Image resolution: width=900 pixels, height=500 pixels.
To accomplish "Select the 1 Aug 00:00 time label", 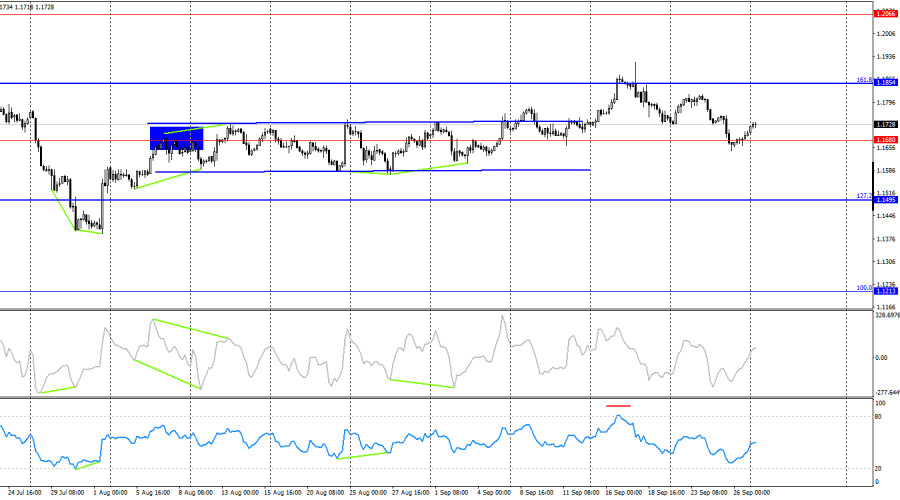I will pos(108,492).
